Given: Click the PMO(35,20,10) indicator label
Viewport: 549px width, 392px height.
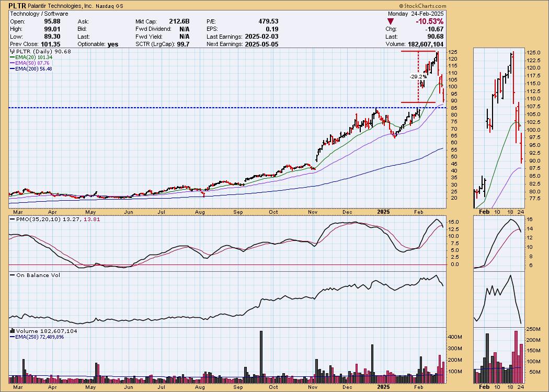Looking at the screenshot, I should (x=38, y=220).
